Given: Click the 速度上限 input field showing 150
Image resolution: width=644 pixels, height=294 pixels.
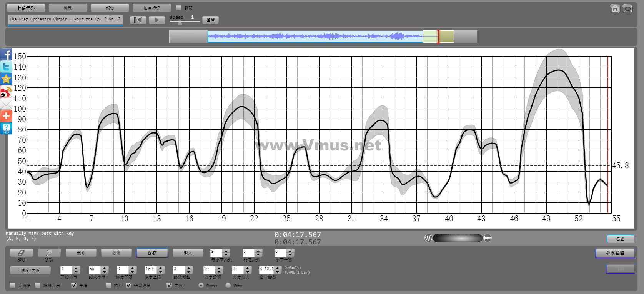Looking at the screenshot, I should click(151, 270).
